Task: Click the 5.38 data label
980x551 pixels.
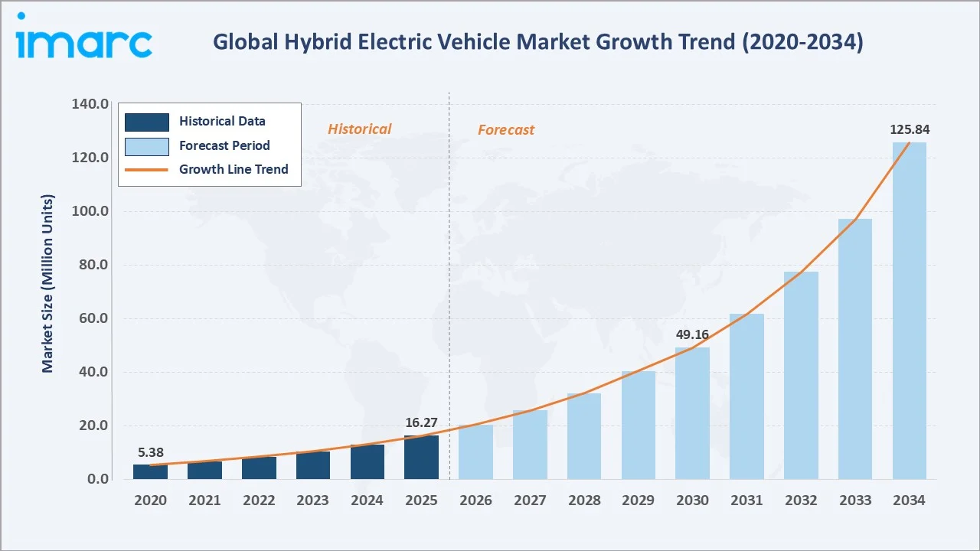Action: pos(151,452)
